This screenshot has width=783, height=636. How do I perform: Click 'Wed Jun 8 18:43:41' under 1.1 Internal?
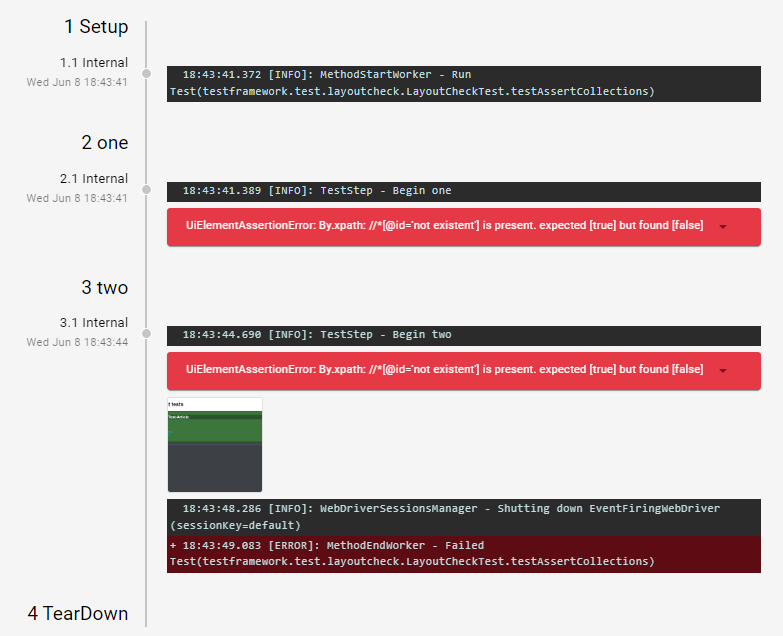(x=77, y=82)
